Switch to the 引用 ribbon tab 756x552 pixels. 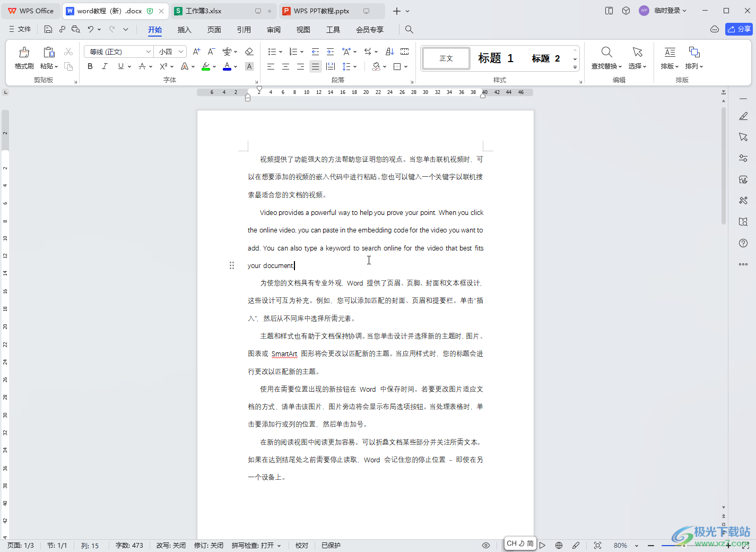click(244, 29)
